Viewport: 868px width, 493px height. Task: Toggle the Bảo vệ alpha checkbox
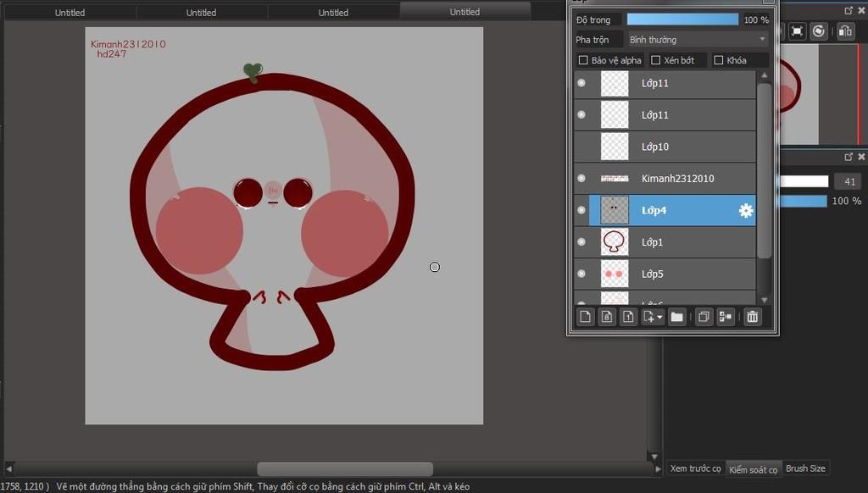click(583, 60)
